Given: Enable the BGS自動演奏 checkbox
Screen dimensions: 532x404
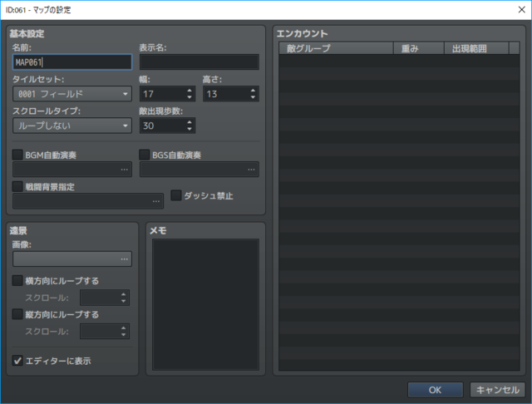Looking at the screenshot, I should (144, 155).
